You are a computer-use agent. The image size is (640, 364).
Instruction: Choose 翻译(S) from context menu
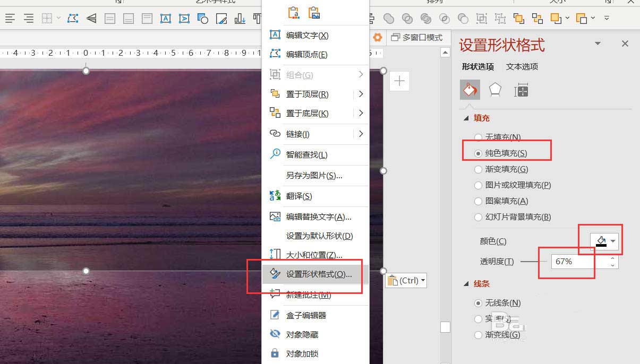point(315,196)
